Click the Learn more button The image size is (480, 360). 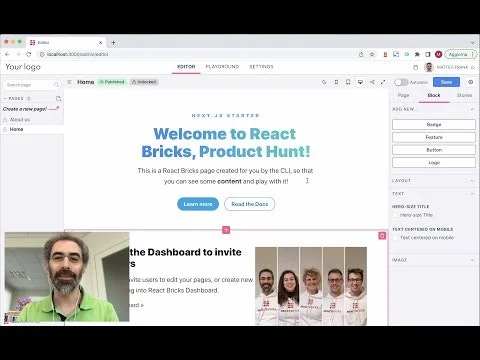click(198, 204)
